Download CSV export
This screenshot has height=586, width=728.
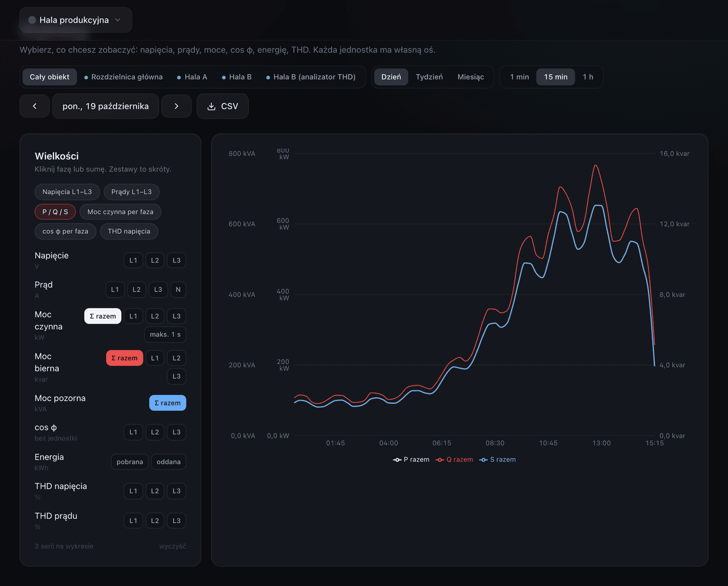pos(223,106)
